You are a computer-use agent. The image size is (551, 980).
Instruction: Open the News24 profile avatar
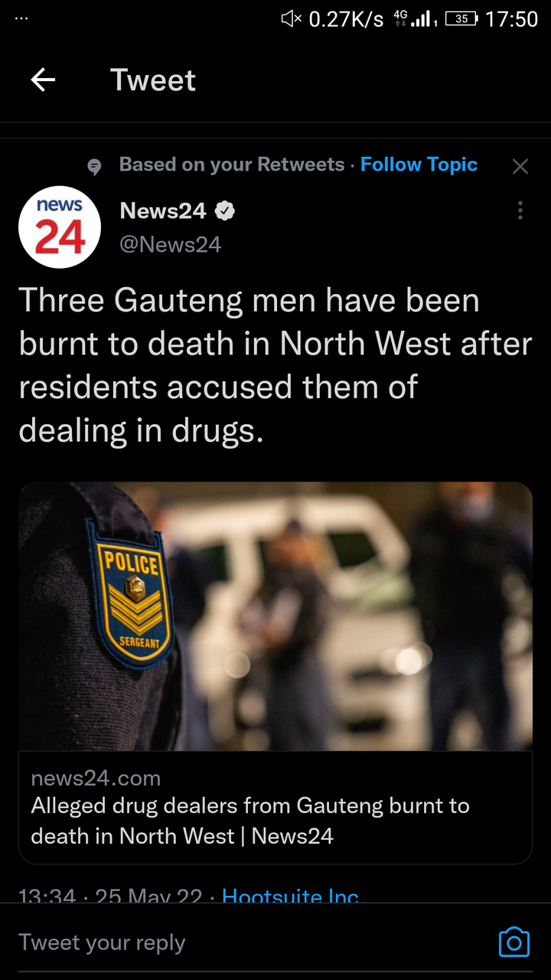pyautogui.click(x=60, y=227)
